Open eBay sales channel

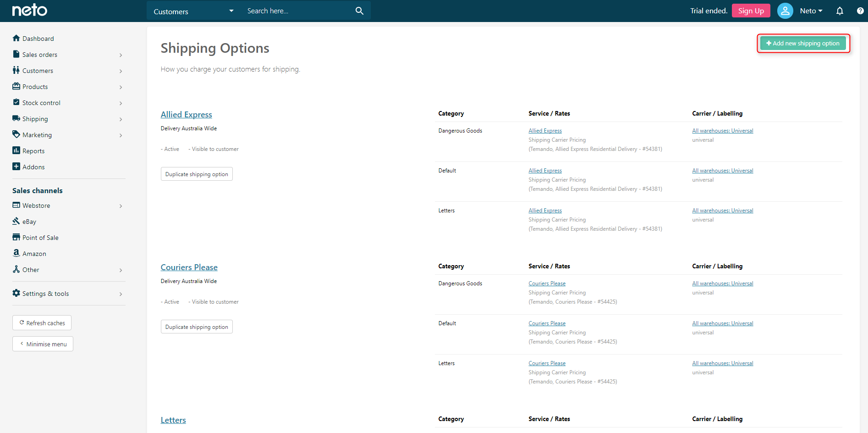[29, 222]
